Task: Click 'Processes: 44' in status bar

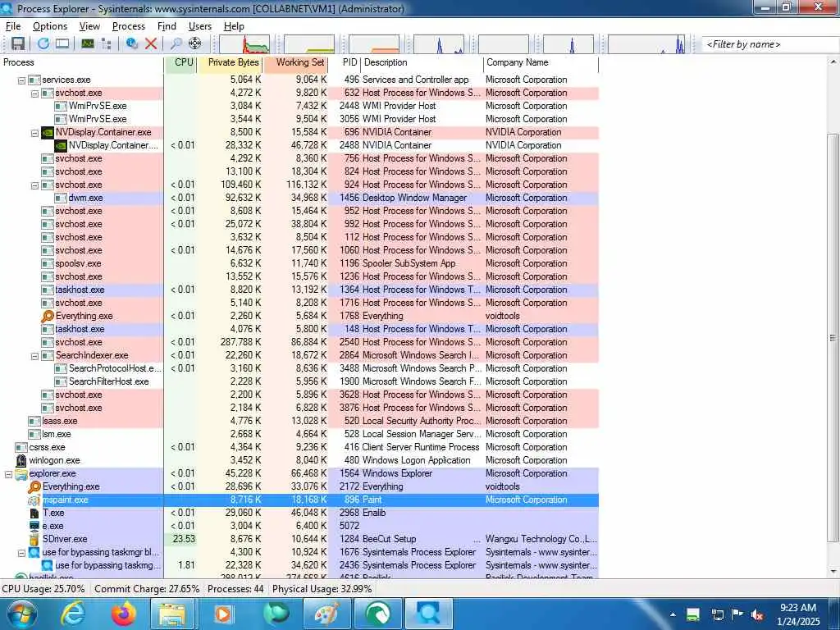Action: coord(235,589)
